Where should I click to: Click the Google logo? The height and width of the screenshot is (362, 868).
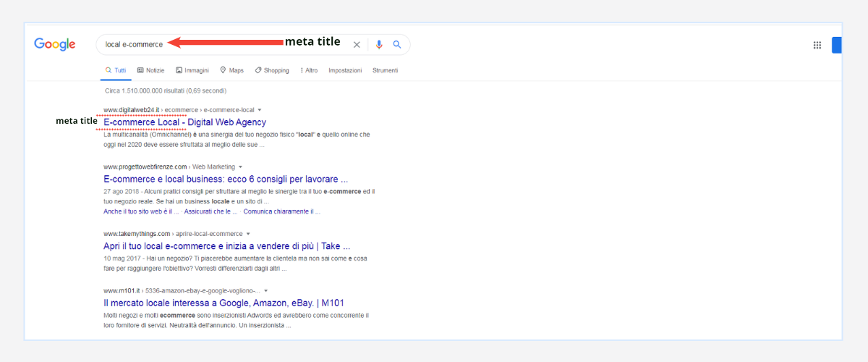[x=55, y=44]
